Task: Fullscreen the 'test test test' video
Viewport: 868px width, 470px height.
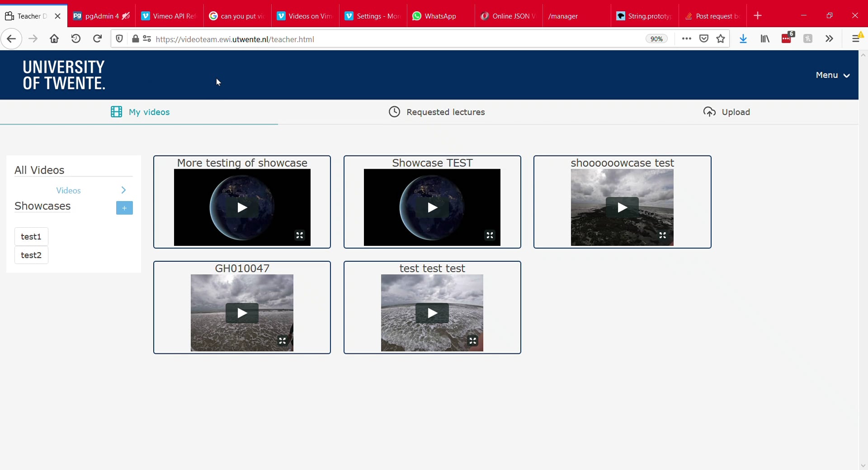Action: [x=472, y=341]
